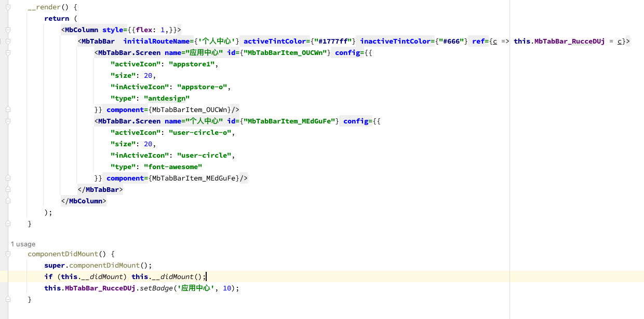Click fold end marker at __render closing brace

pos(8,224)
